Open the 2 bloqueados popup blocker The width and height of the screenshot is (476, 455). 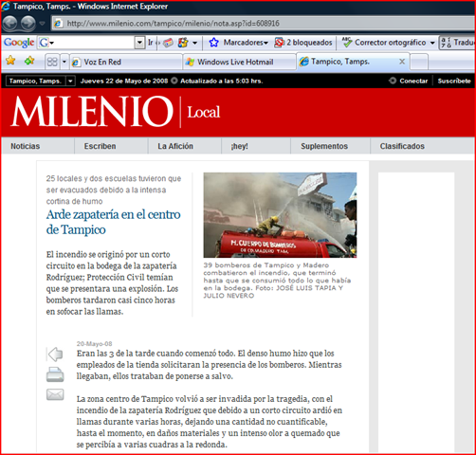pos(303,43)
